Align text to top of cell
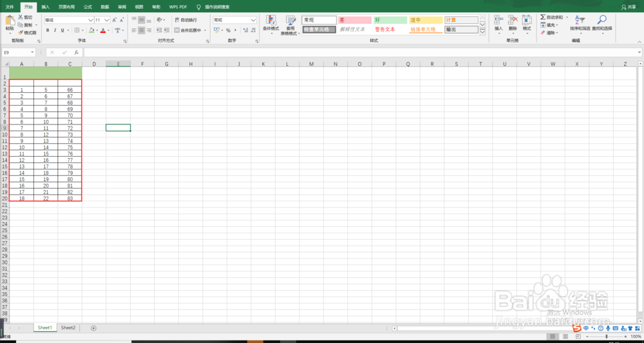Image resolution: width=644 pixels, height=343 pixels. (x=134, y=20)
